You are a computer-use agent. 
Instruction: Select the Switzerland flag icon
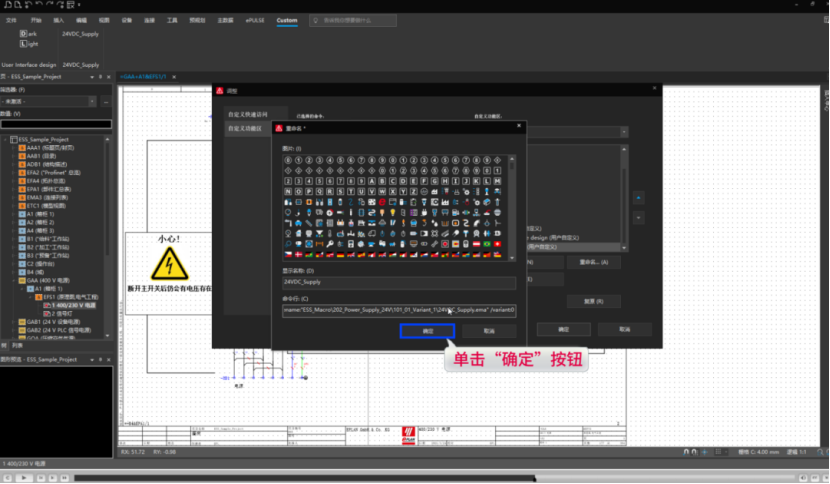point(497,244)
